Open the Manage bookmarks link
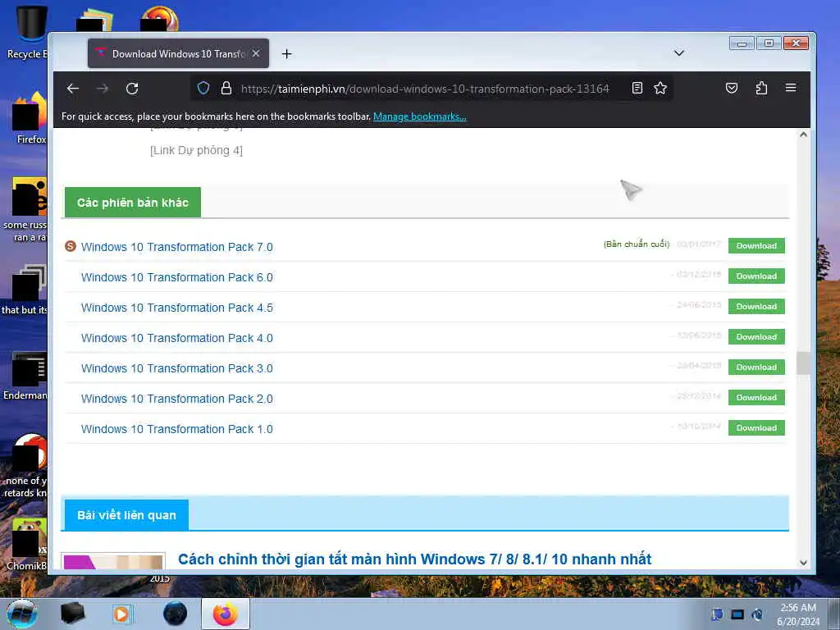 coord(419,116)
